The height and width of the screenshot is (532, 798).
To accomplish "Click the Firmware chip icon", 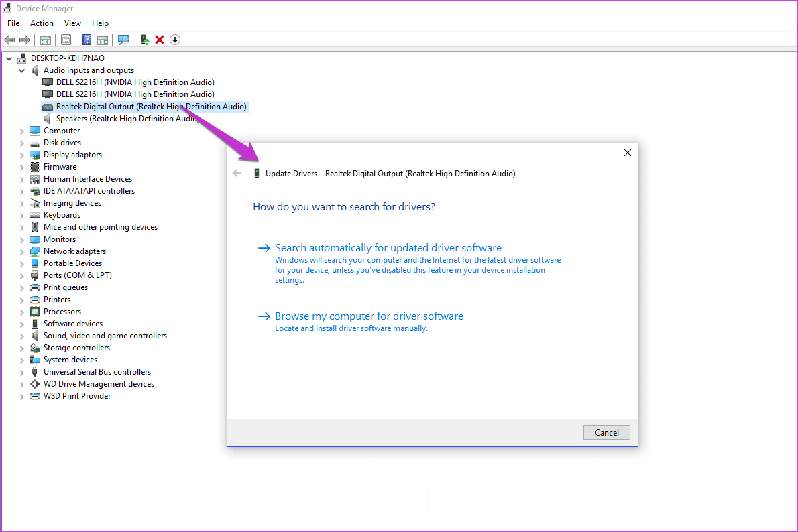I will click(x=35, y=167).
